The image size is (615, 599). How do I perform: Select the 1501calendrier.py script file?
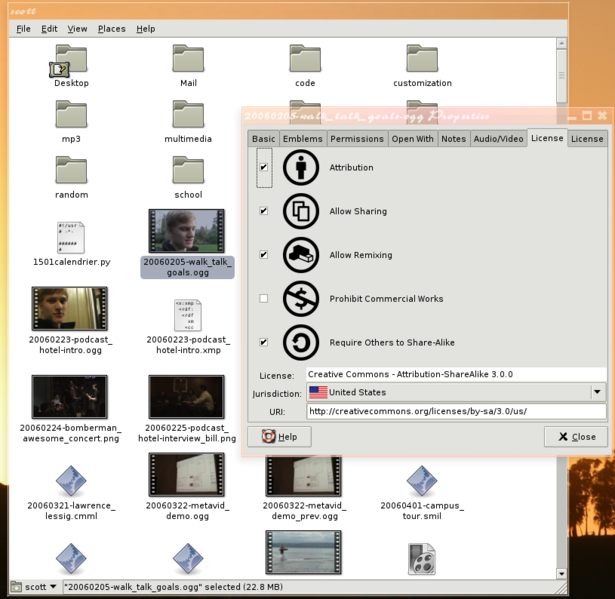[x=71, y=237]
